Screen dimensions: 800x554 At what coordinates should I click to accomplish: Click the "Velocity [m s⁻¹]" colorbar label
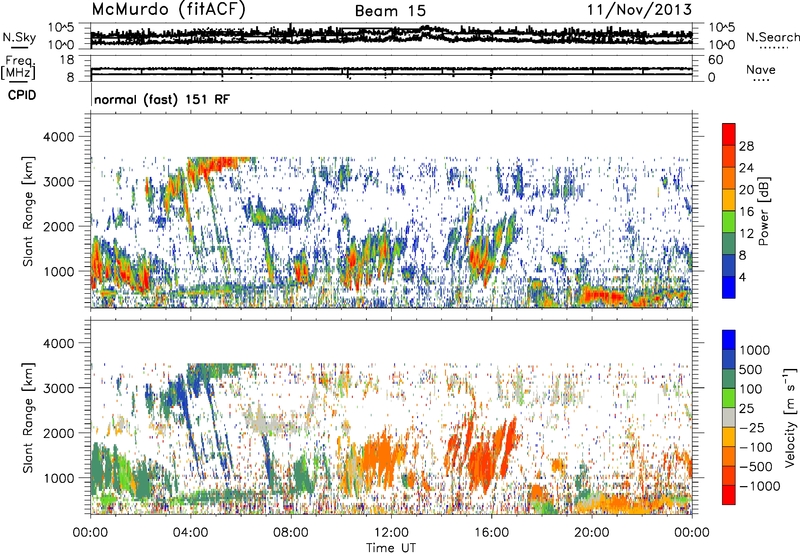pyautogui.click(x=790, y=417)
